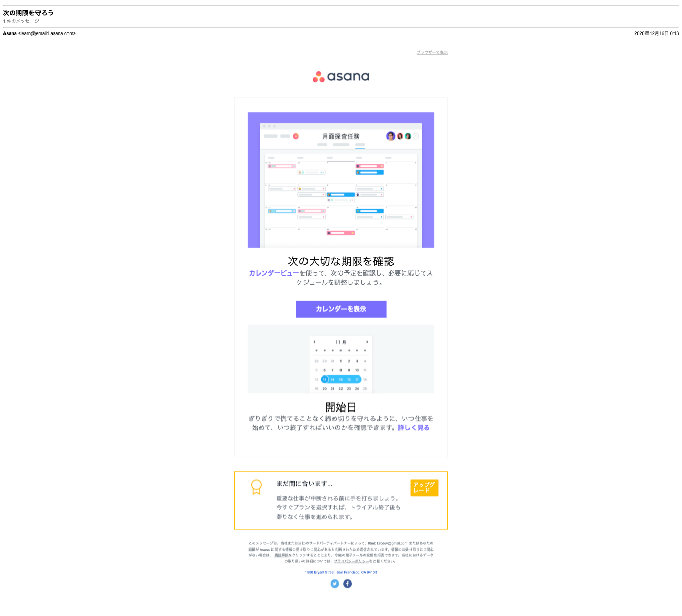682x616 pixels.
Task: Click the まだ間に合います… heading
Action: tap(304, 484)
